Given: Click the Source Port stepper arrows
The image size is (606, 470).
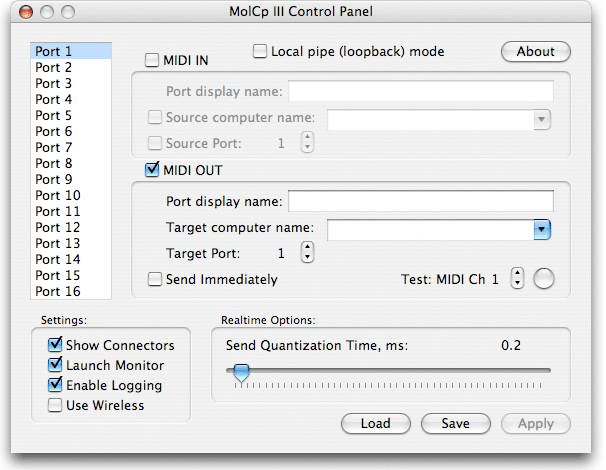Looking at the screenshot, I should pos(308,143).
